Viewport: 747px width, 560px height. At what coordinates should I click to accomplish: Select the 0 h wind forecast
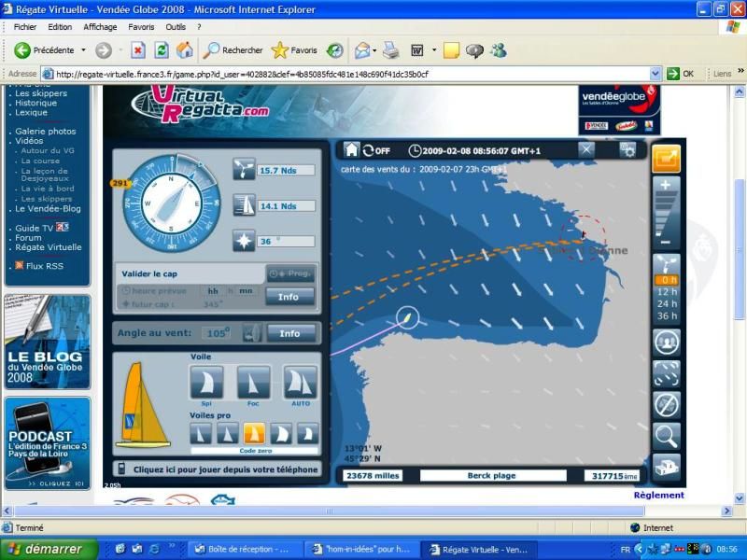[667, 280]
